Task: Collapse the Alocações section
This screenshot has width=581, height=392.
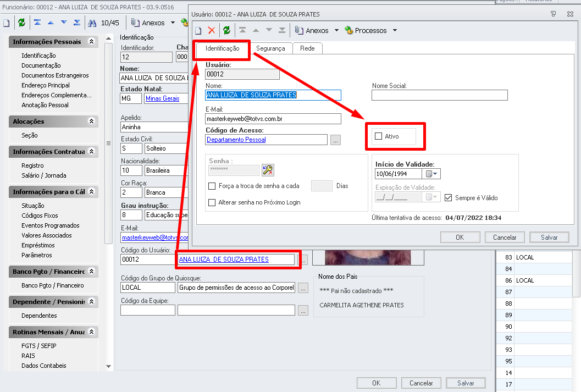Action: coord(92,121)
